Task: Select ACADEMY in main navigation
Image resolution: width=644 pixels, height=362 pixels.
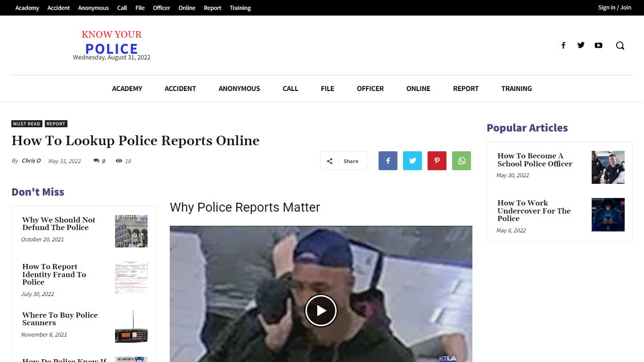Action: 127,89
